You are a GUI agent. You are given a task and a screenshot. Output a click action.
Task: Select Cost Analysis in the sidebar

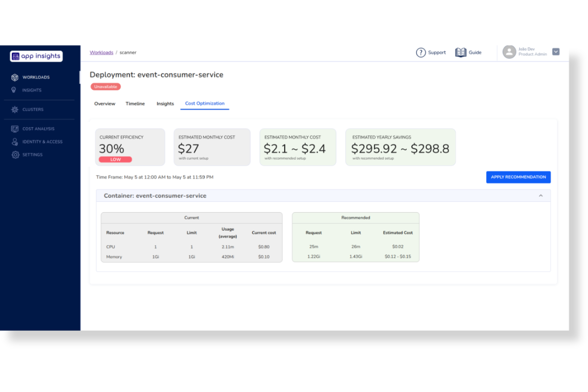(x=38, y=129)
